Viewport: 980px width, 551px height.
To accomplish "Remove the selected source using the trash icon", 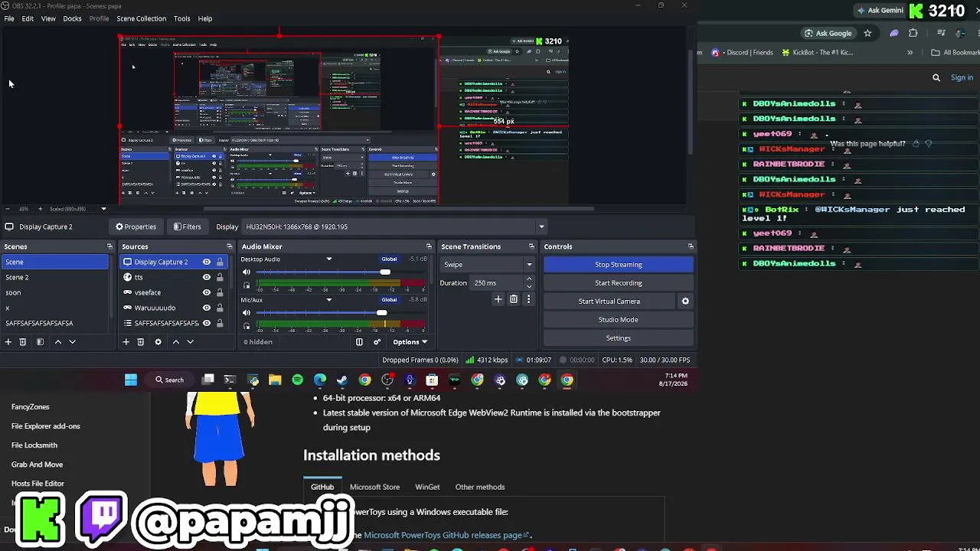I will pos(141,342).
